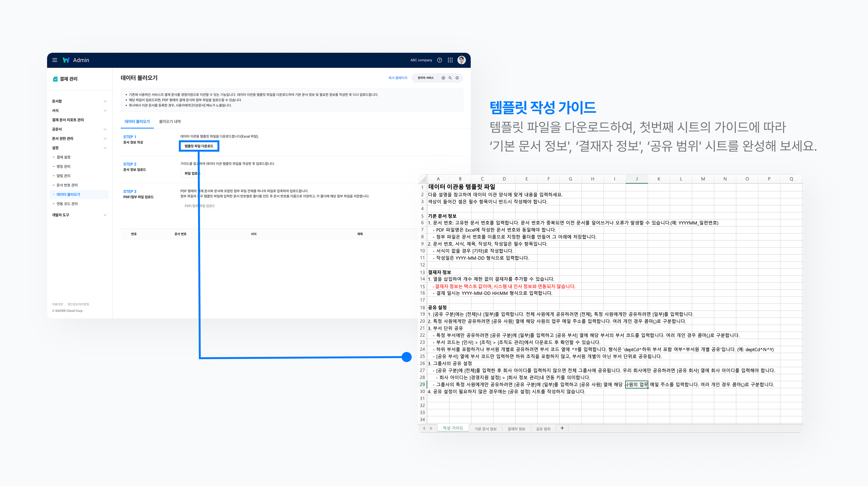Image resolution: width=868 pixels, height=486 pixels.
Task: Add a new sheet with plus icon
Action: 562,428
